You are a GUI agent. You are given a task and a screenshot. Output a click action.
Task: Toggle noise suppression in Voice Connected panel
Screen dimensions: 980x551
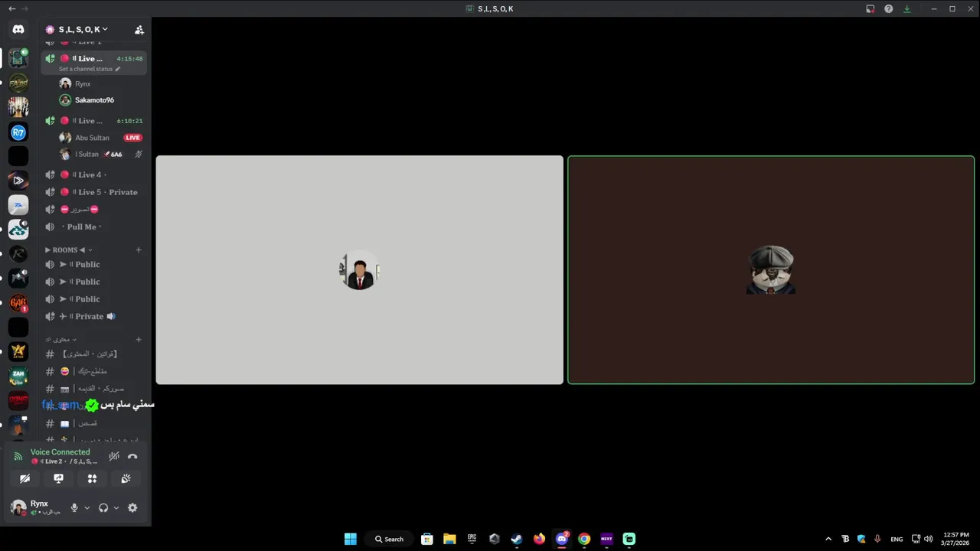tap(114, 456)
